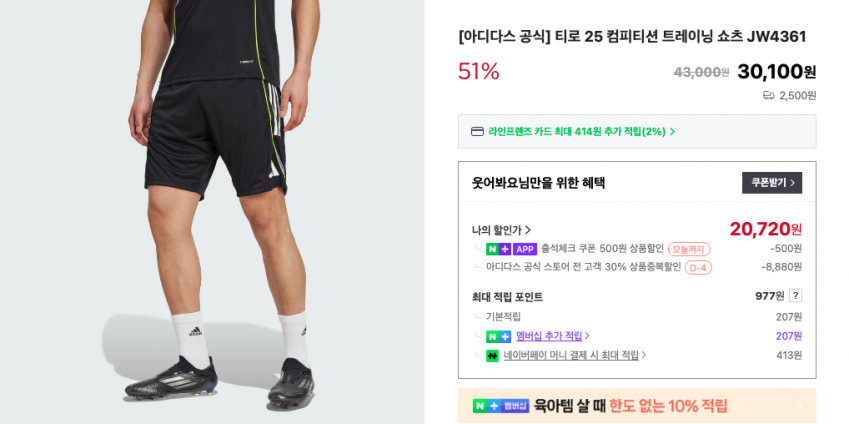Click the delivery truck icon beside 2,500원

click(768, 96)
